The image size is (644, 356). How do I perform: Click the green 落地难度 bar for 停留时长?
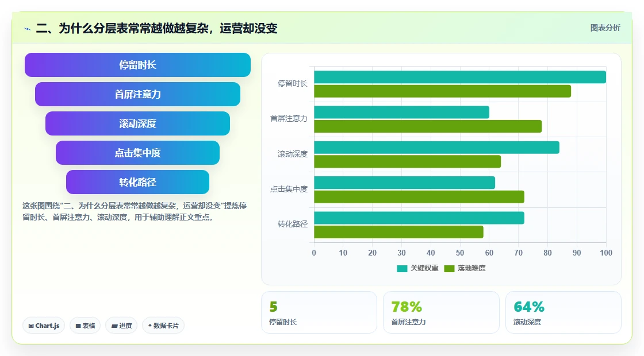[x=442, y=91]
